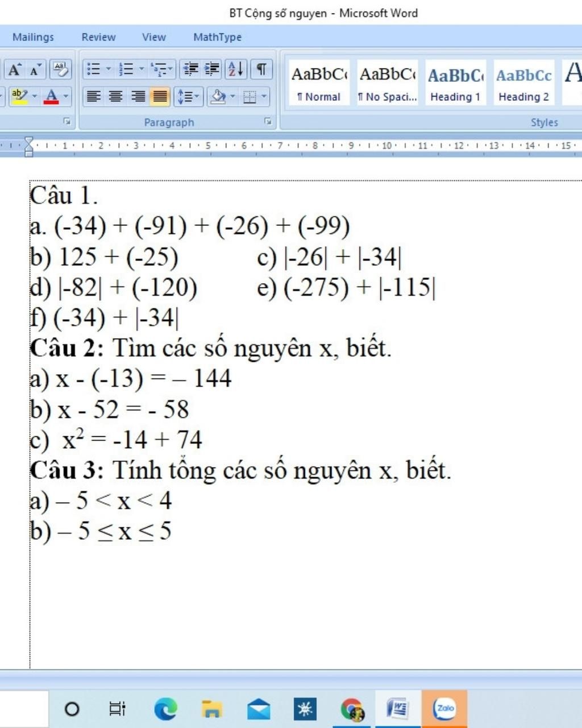Screen dimensions: 582x728
Task: Click inequality 'a) – 5 < x < 4'
Action: pyautogui.click(x=101, y=501)
